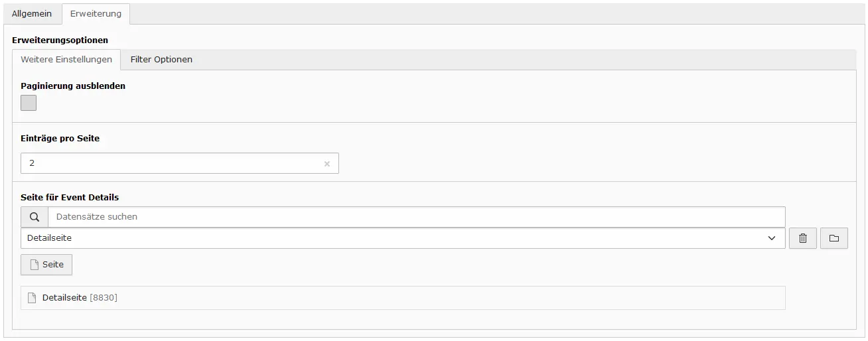868x341 pixels.
Task: Click the Seite für Event Details label
Action: click(x=70, y=197)
